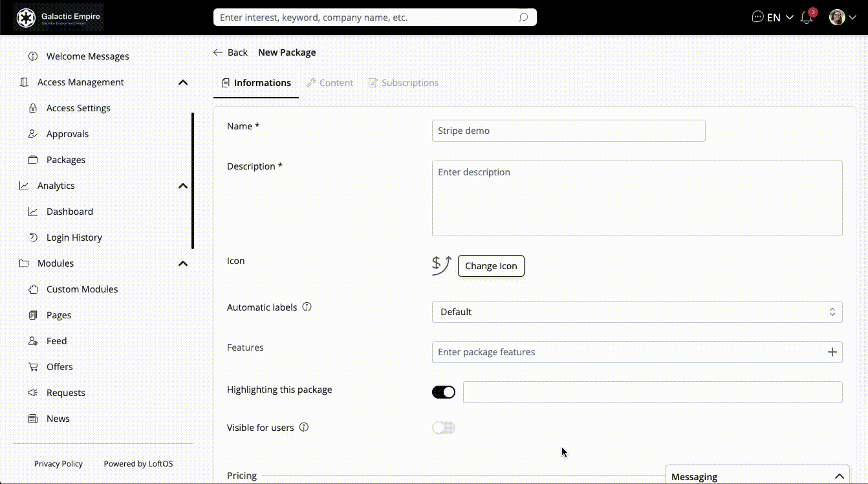
Task: Click the Galactic Empire logo
Action: pyautogui.click(x=59, y=17)
